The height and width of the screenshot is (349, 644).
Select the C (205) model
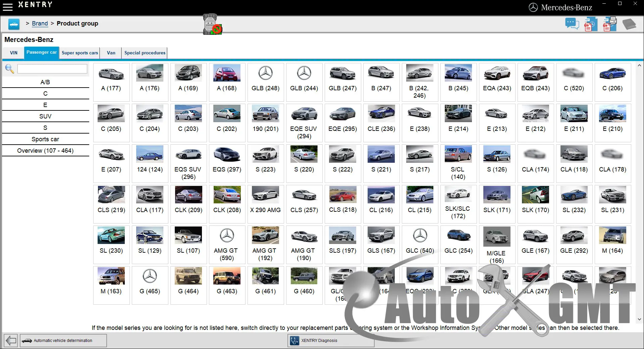pos(111,123)
